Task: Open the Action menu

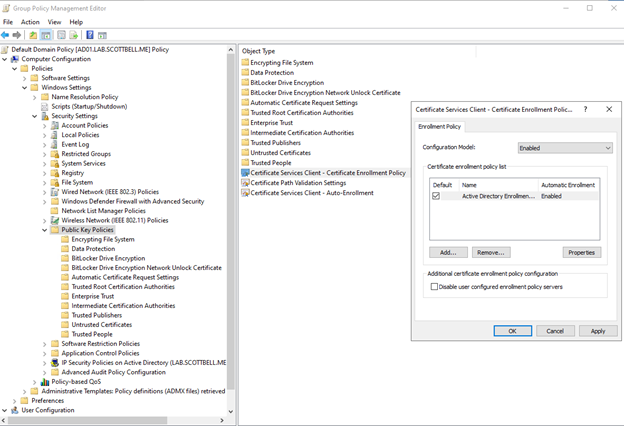Action: pos(30,21)
